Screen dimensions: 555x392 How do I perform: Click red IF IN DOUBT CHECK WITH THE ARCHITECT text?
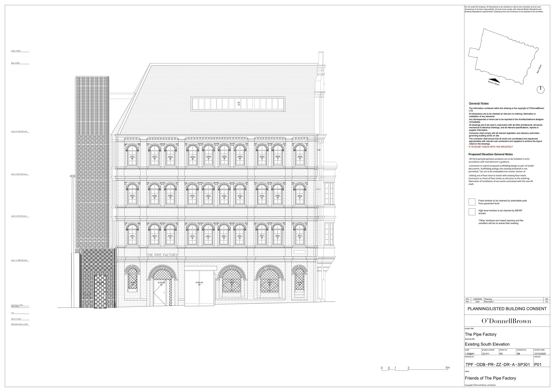[x=491, y=147]
